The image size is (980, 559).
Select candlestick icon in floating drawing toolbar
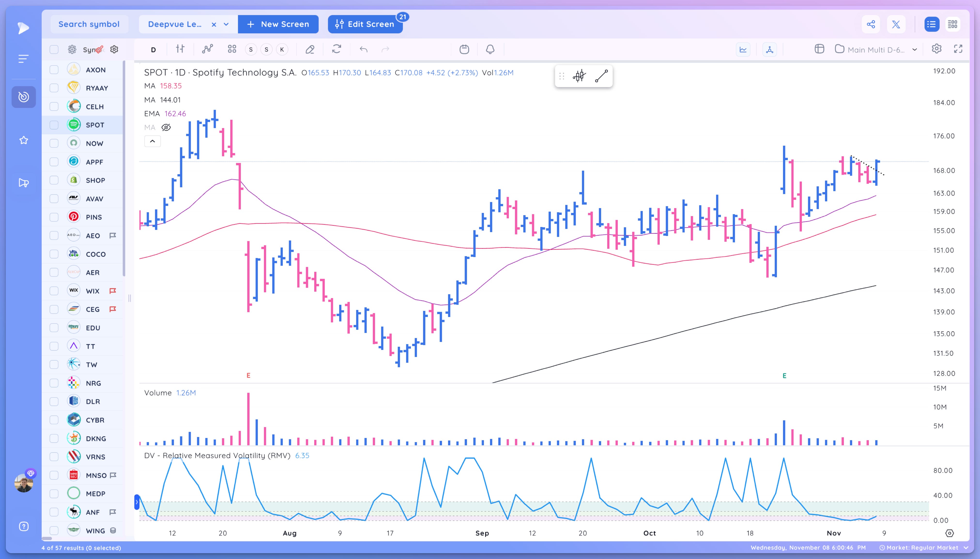[x=579, y=76]
